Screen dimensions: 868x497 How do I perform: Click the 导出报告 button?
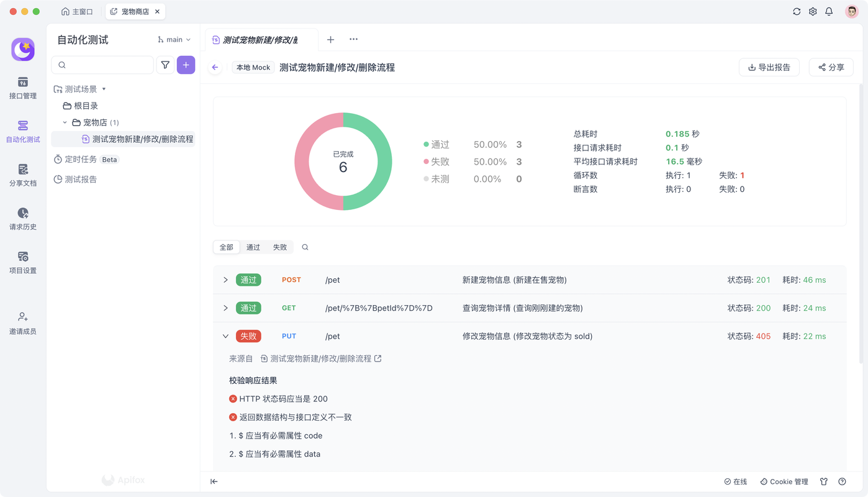[x=769, y=67]
